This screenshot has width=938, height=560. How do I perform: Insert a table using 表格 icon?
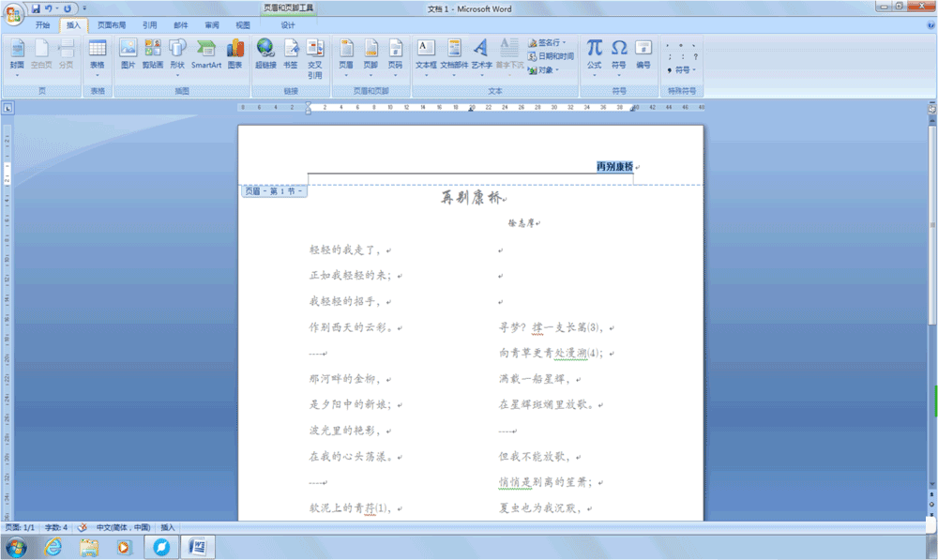click(97, 55)
